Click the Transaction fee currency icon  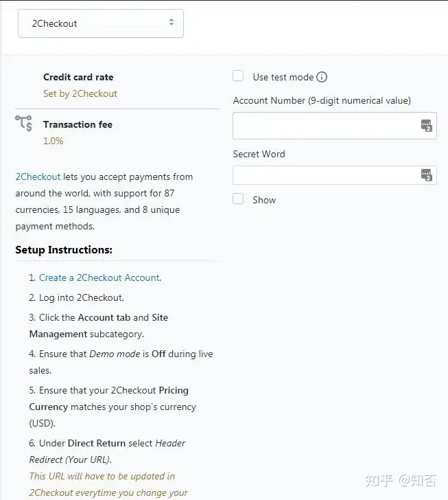click(24, 124)
